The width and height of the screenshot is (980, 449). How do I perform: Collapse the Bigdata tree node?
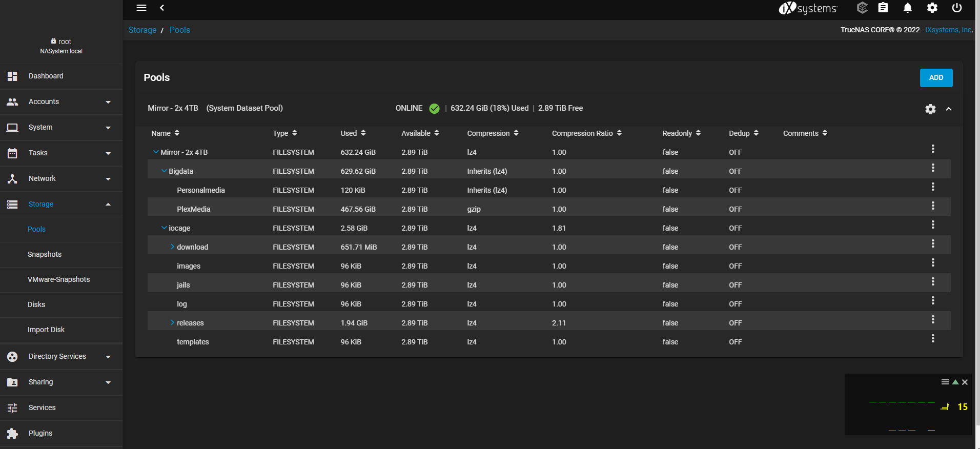click(x=164, y=171)
